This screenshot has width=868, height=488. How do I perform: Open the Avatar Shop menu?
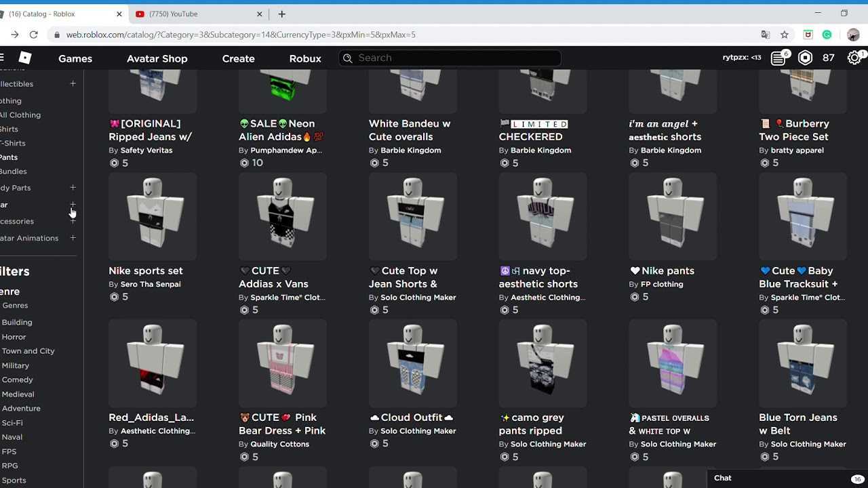157,58
